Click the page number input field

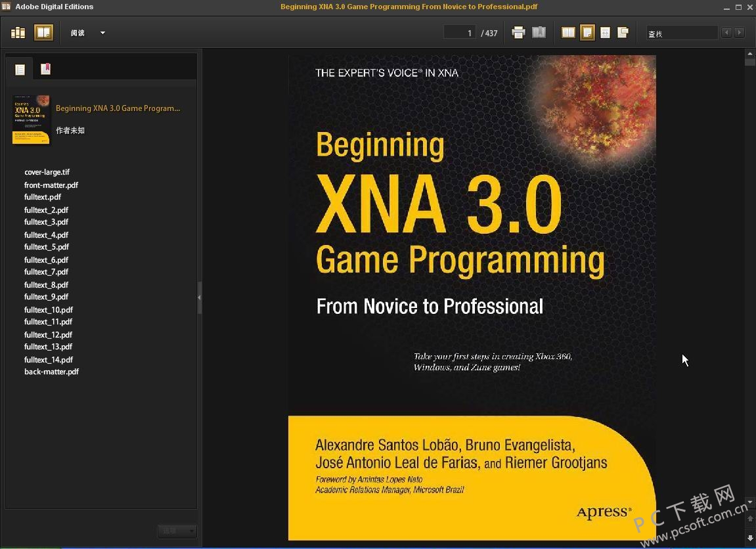point(460,33)
